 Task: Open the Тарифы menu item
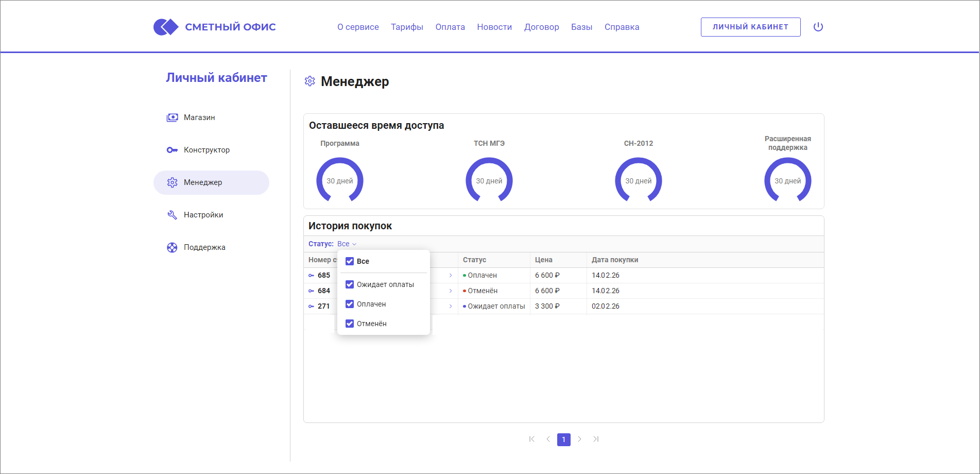pyautogui.click(x=407, y=27)
